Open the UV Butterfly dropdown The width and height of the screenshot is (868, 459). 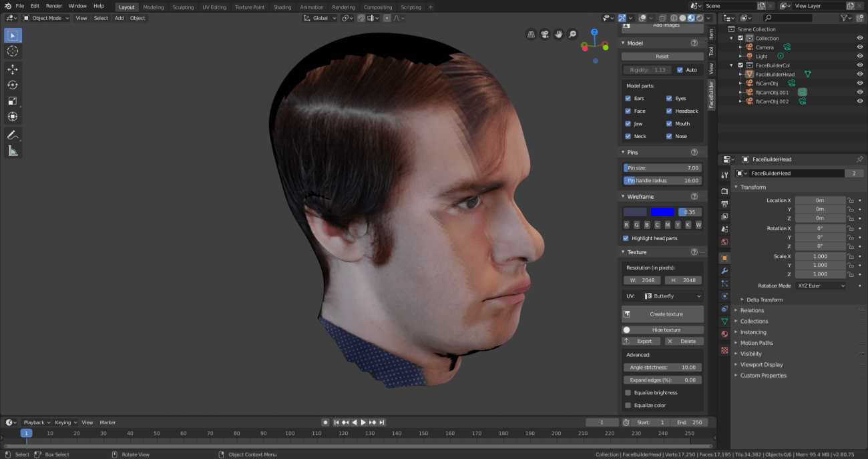672,296
